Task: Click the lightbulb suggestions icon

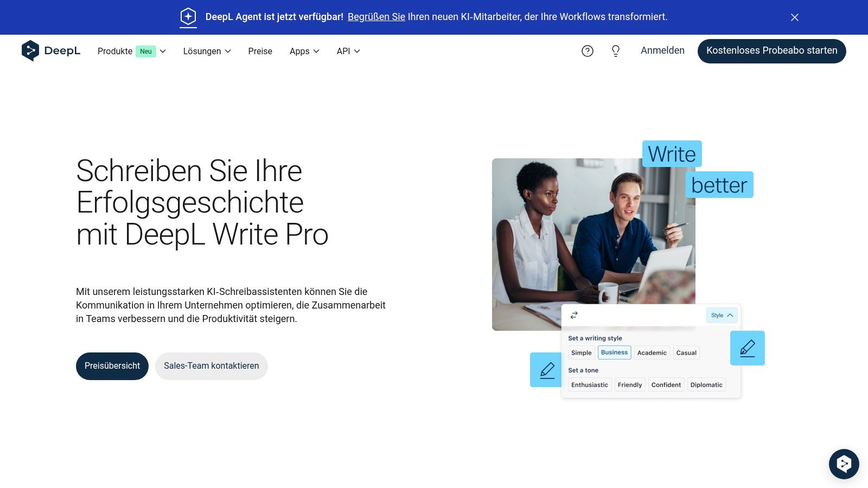Action: pos(615,50)
